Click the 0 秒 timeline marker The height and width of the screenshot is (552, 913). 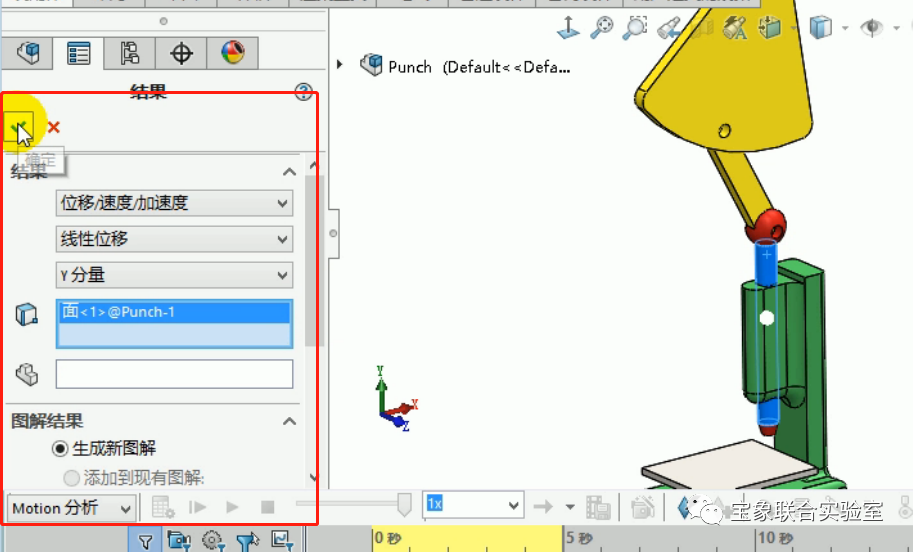[x=388, y=538]
